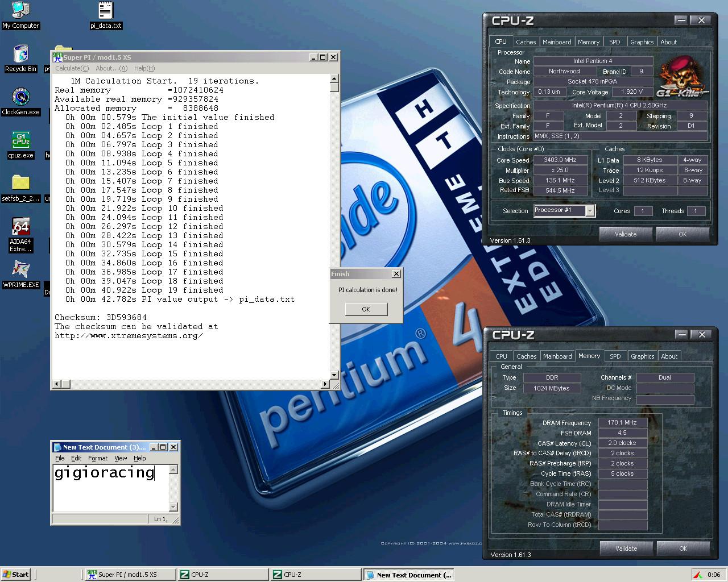Click the Notepad scrollbar up arrow
The image size is (728, 582).
pos(173,469)
